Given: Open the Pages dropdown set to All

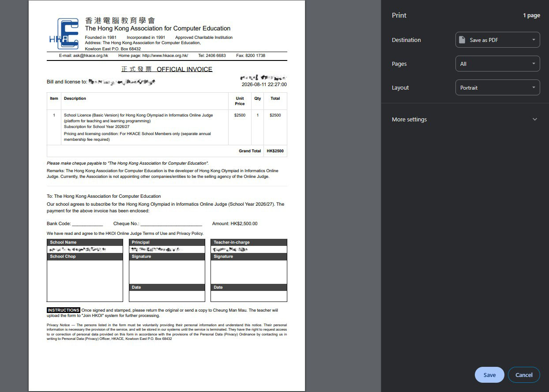Looking at the screenshot, I should pos(497,64).
